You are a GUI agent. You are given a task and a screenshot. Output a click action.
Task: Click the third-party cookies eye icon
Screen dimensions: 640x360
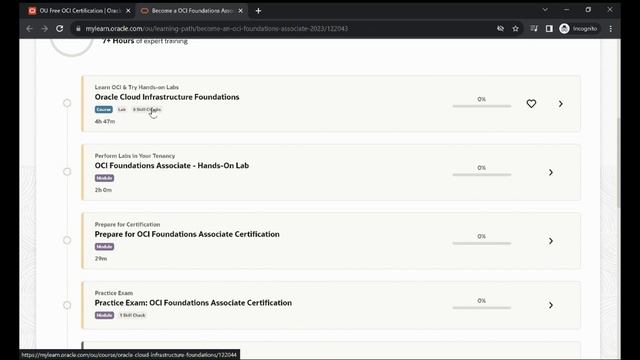click(x=500, y=29)
